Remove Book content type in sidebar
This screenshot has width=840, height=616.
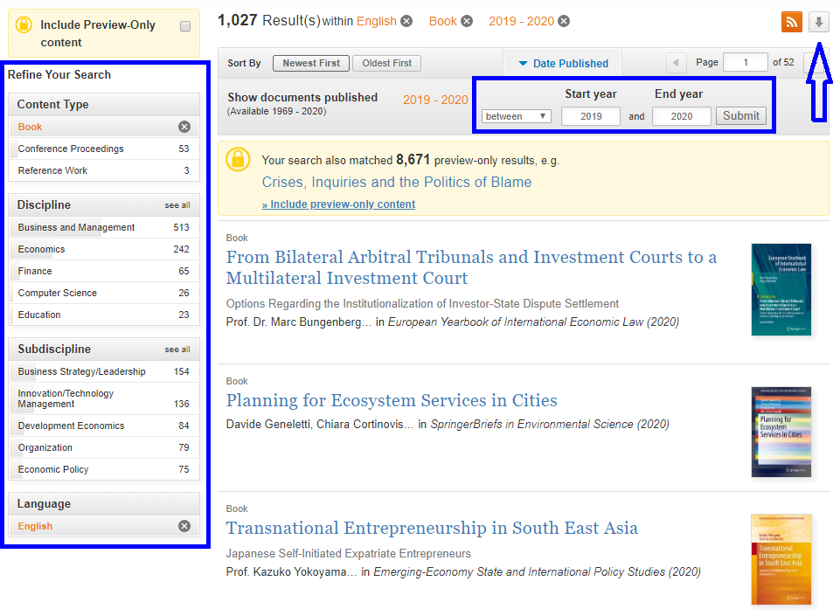click(x=184, y=127)
